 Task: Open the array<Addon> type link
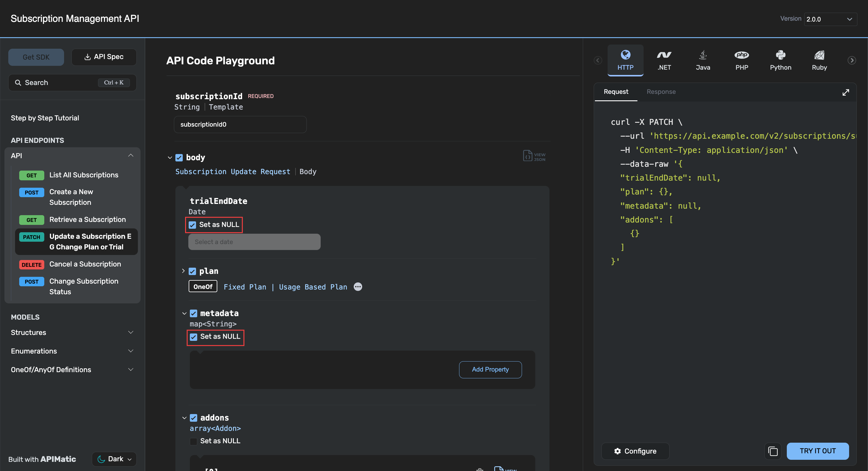[215, 428]
